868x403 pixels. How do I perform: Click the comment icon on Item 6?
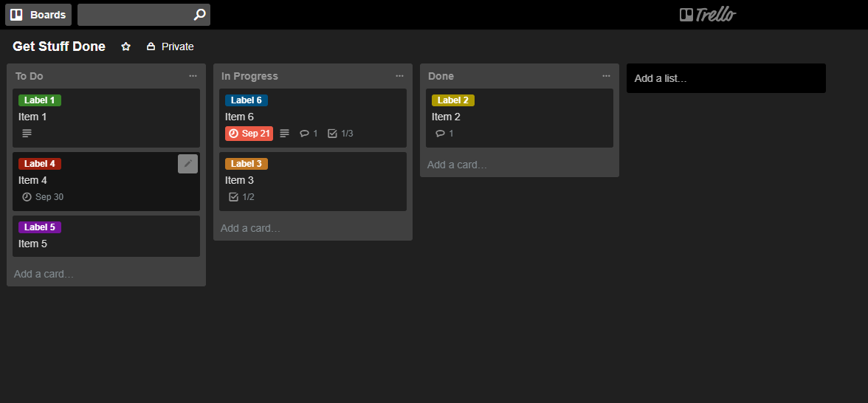click(304, 134)
